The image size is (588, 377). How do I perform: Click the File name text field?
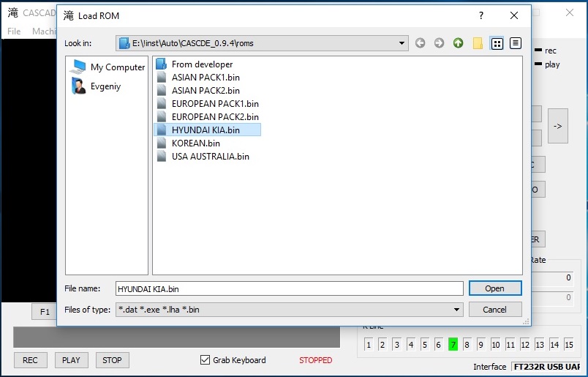pos(289,288)
